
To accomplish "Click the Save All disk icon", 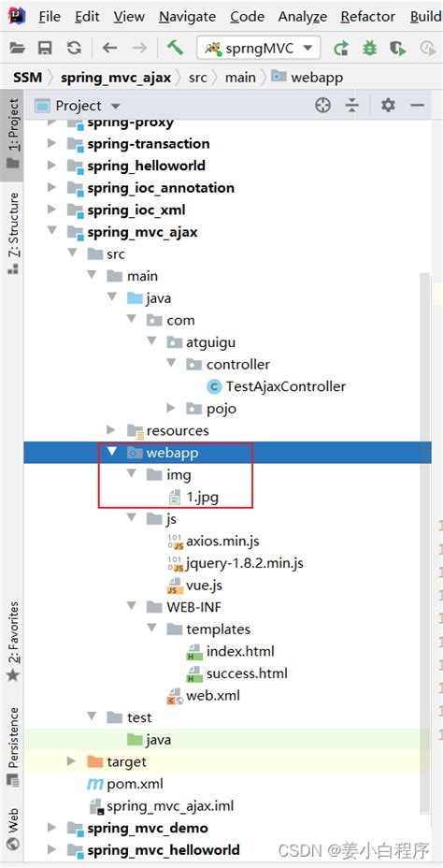I will point(45,48).
